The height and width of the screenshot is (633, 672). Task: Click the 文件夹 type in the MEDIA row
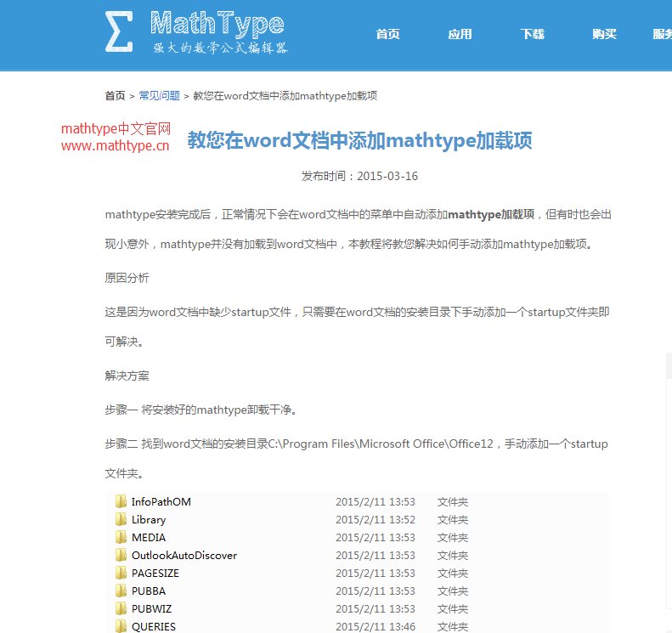[x=453, y=538]
